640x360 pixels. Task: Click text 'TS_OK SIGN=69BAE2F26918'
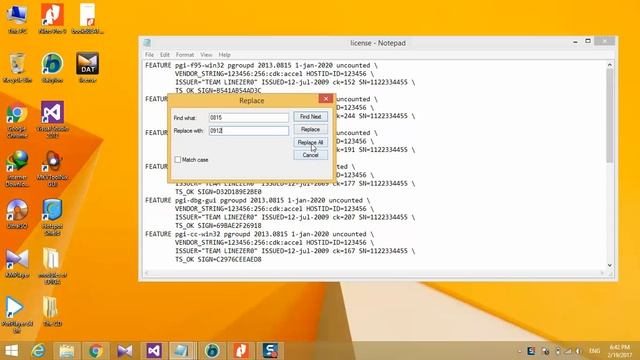pyautogui.click(x=218, y=226)
